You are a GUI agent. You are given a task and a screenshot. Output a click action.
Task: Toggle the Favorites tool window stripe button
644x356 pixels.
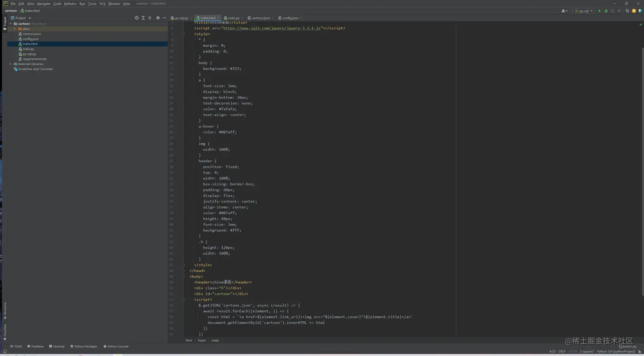pyautogui.click(x=5, y=333)
